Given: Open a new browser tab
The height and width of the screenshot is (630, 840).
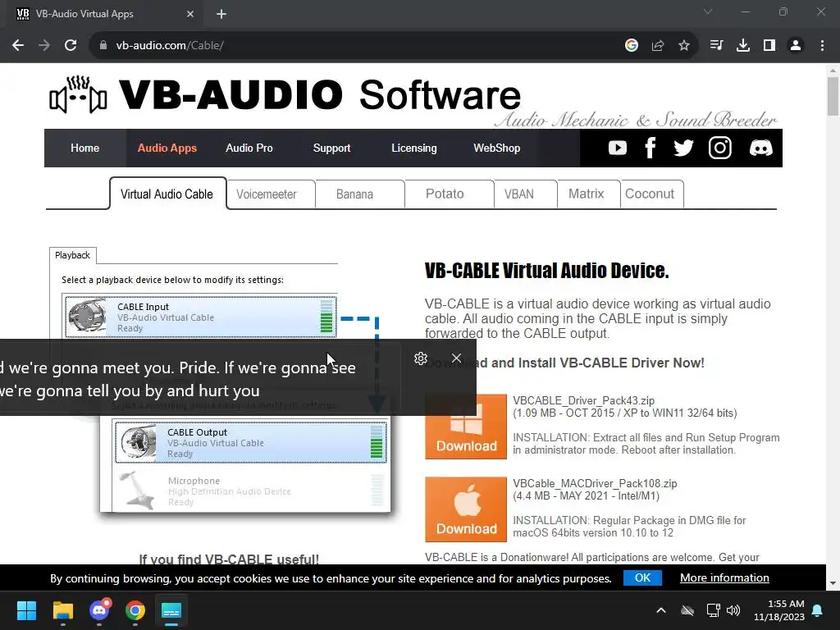Looking at the screenshot, I should point(221,14).
